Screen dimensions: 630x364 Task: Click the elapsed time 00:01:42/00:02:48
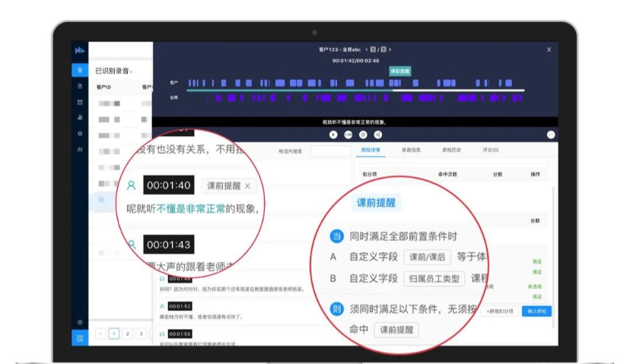click(355, 61)
